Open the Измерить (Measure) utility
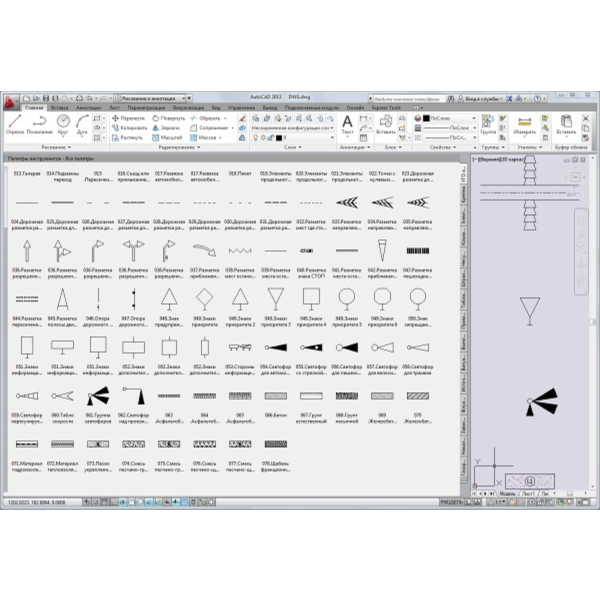Image resolution: width=600 pixels, height=600 pixels. coord(524,125)
